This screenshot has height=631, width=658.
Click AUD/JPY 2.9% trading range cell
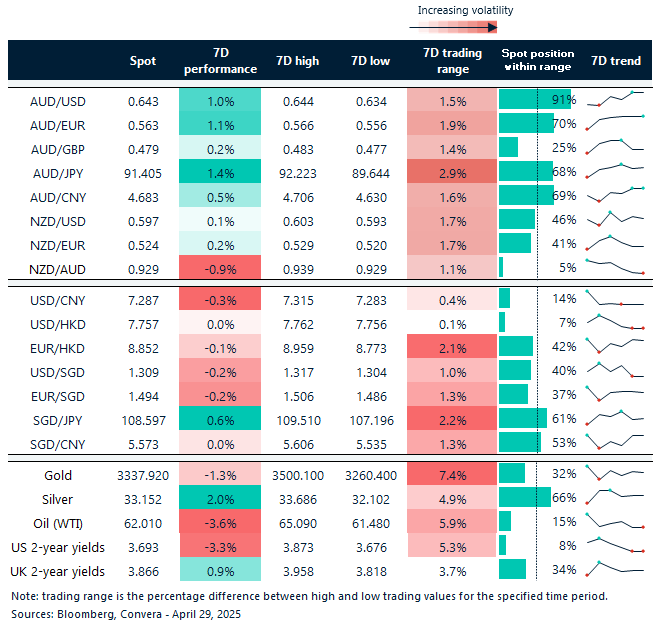click(452, 171)
